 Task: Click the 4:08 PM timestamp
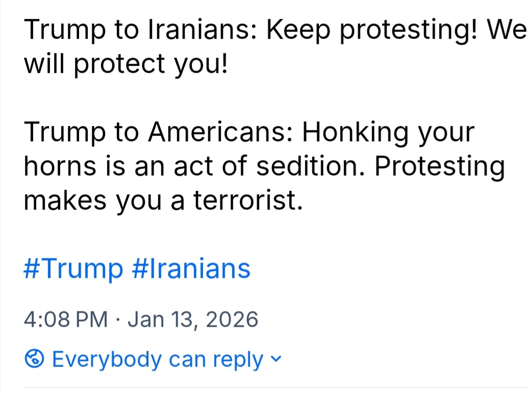pyautogui.click(x=65, y=320)
